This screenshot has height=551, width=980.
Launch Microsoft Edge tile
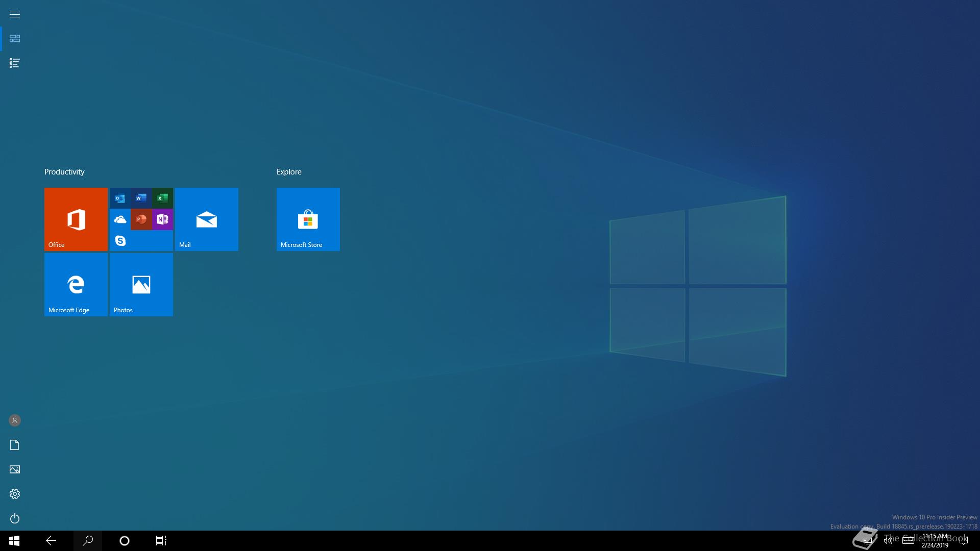[76, 285]
